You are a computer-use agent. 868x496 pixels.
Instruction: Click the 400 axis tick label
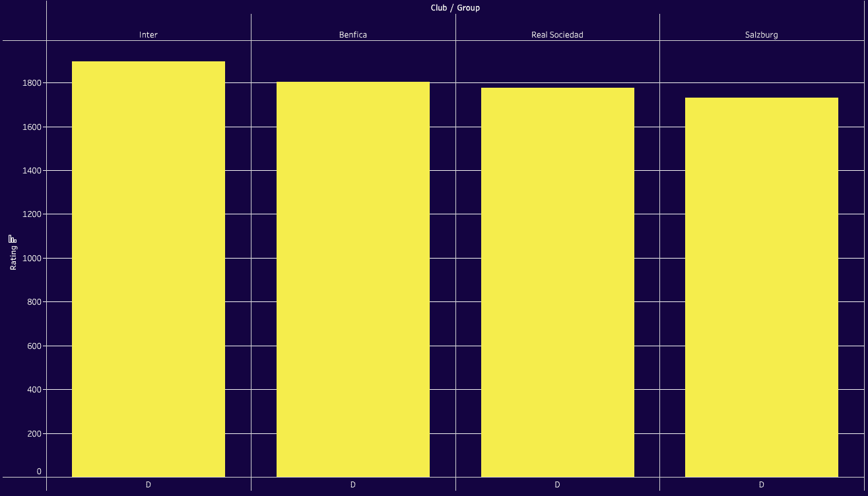click(x=34, y=390)
